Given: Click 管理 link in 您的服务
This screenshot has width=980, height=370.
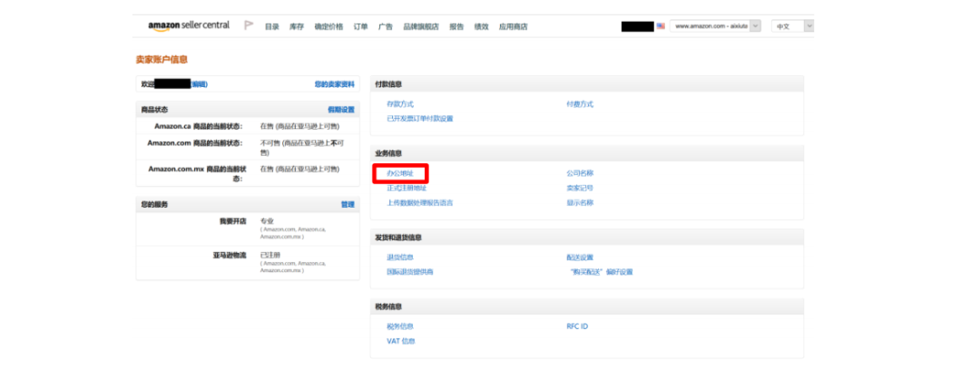Looking at the screenshot, I should [x=348, y=204].
